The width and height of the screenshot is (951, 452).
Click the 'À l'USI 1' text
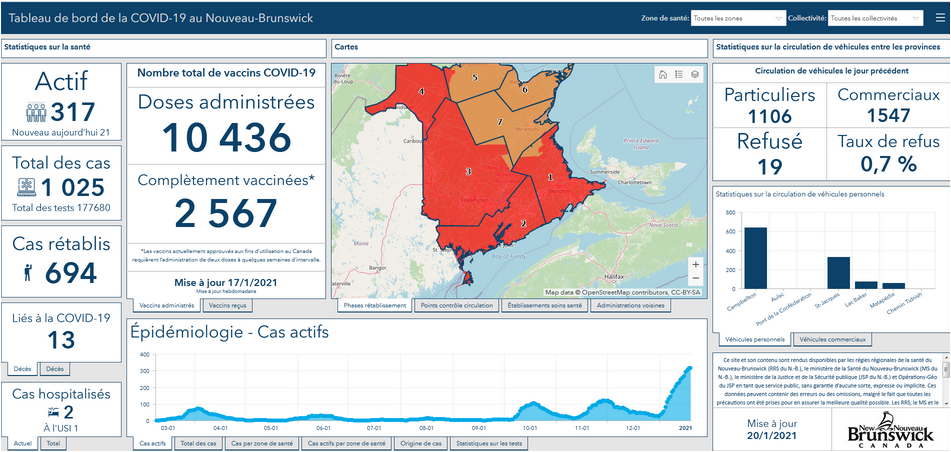click(x=61, y=428)
